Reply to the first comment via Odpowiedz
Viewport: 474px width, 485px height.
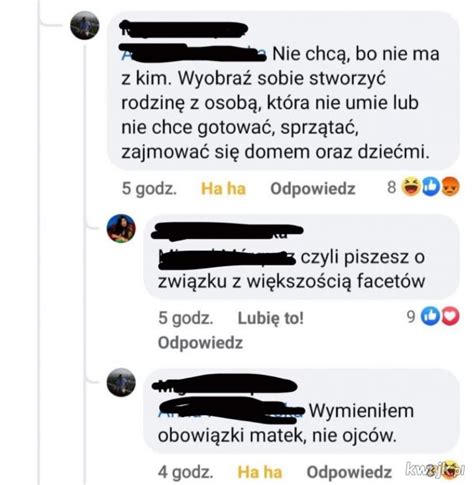point(313,189)
